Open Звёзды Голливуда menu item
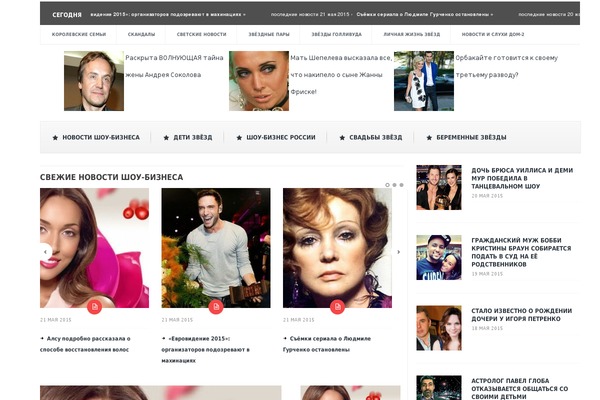600x400 pixels. [336, 34]
